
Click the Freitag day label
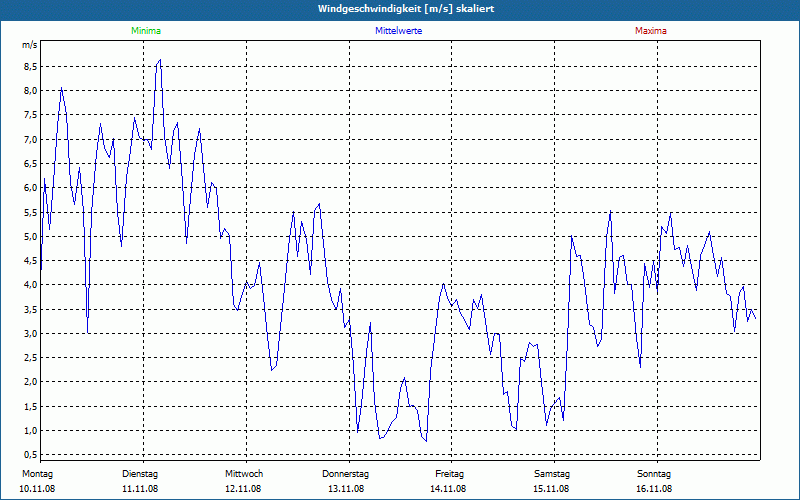pyautogui.click(x=449, y=474)
